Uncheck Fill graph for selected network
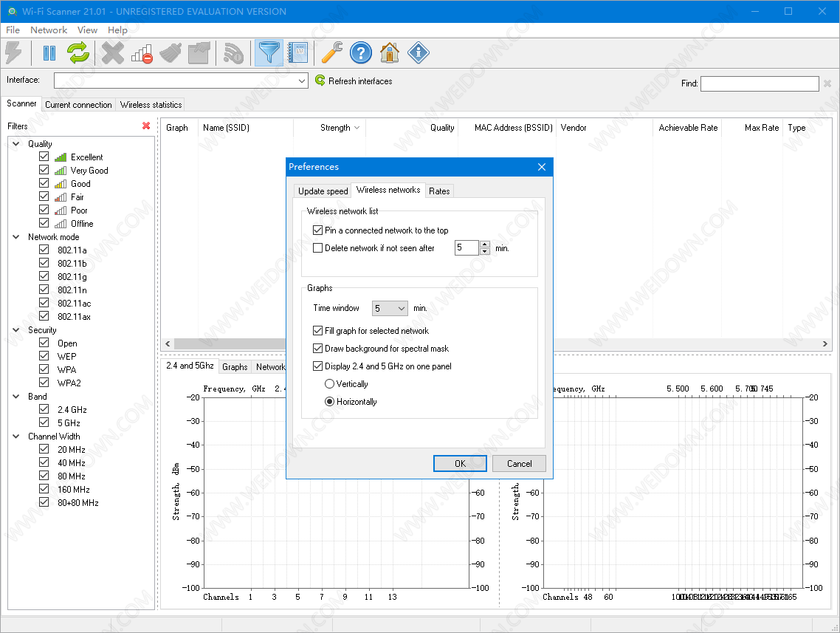The width and height of the screenshot is (840, 633). [317, 331]
